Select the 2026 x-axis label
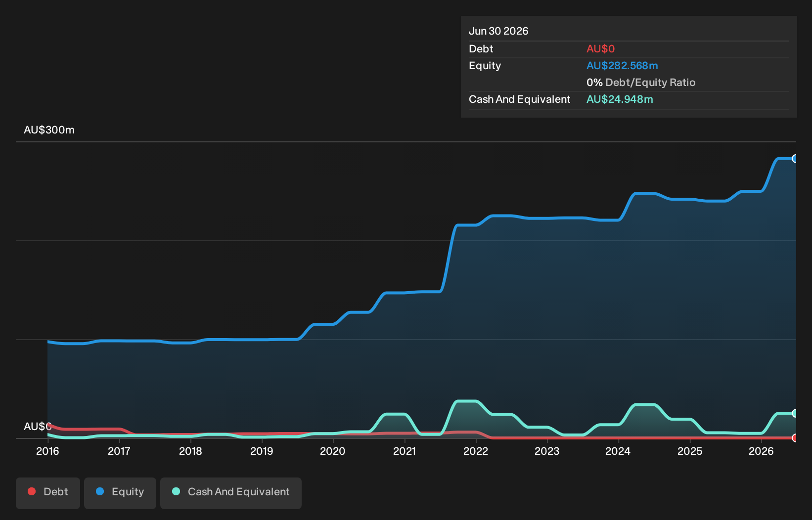The height and width of the screenshot is (520, 812). pos(761,451)
